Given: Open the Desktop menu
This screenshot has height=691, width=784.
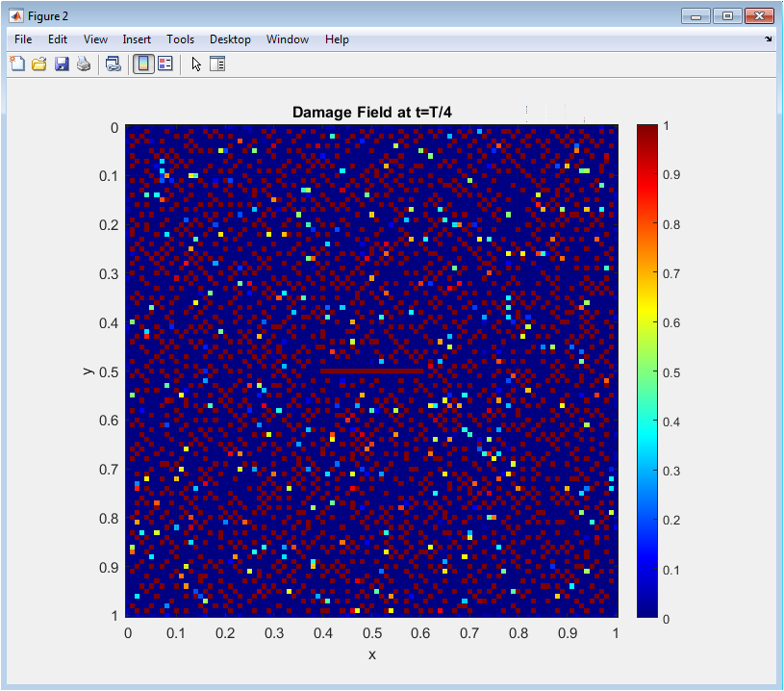Looking at the screenshot, I should pyautogui.click(x=230, y=39).
